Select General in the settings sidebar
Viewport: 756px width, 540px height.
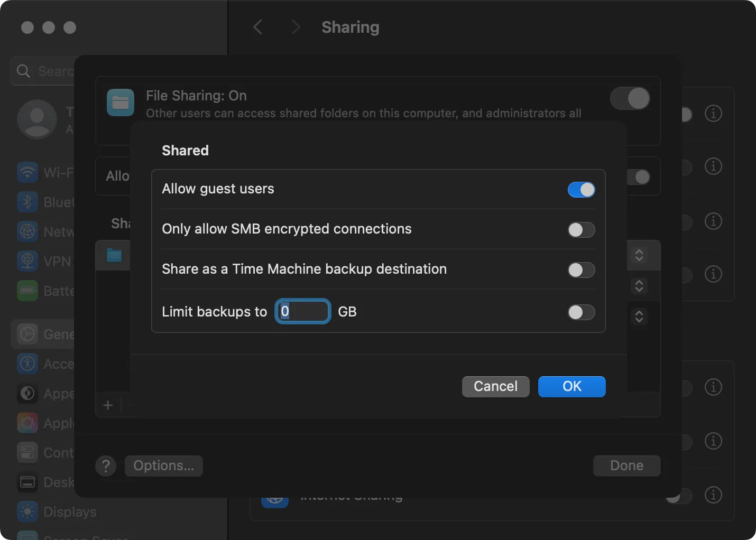pos(27,334)
